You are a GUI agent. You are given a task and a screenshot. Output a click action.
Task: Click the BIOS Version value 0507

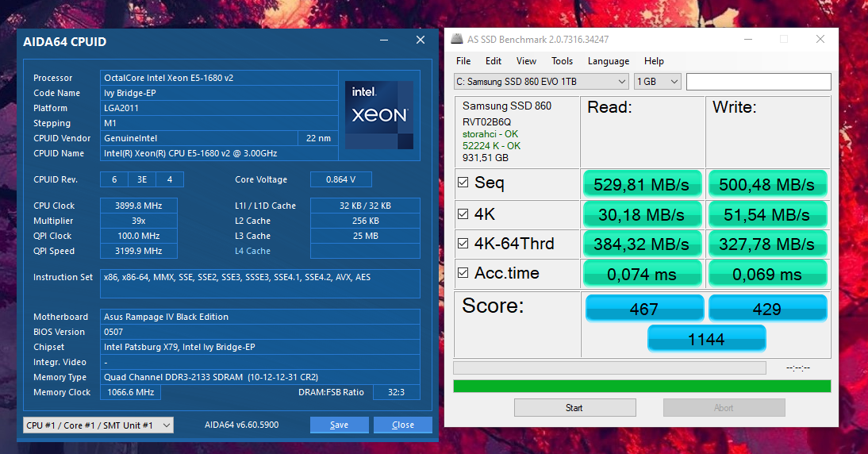click(259, 332)
